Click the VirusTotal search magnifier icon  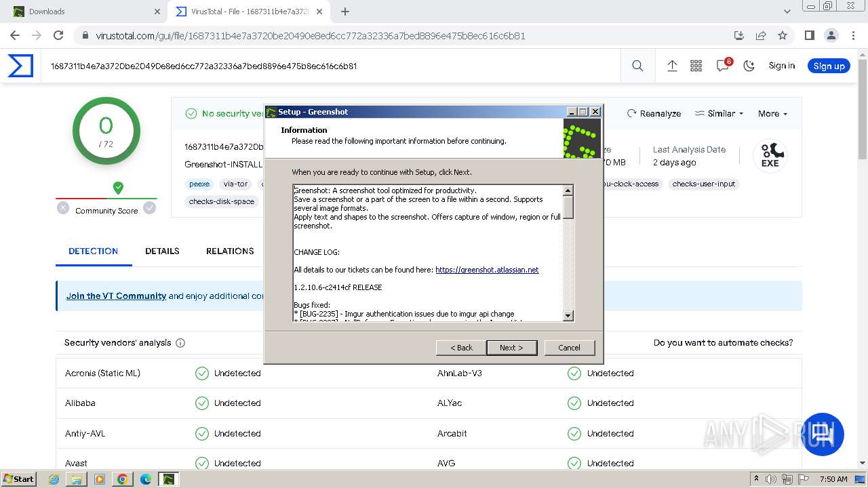pyautogui.click(x=637, y=66)
